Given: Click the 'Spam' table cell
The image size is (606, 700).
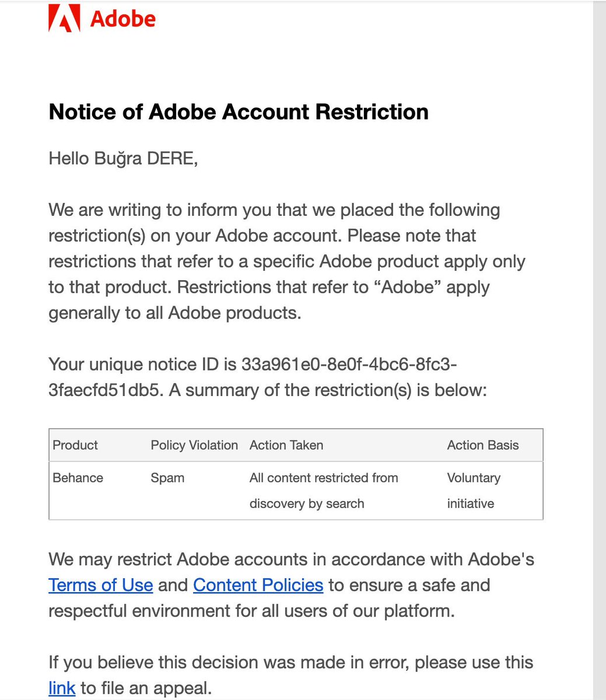Looking at the screenshot, I should tap(167, 478).
